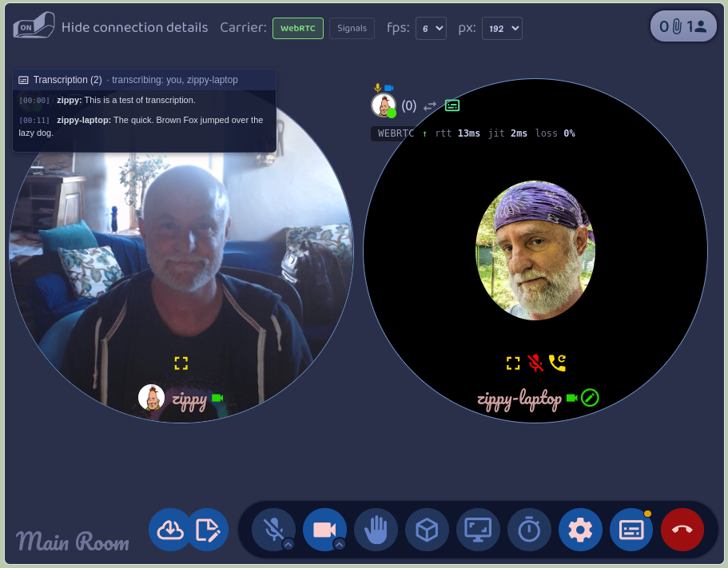Click the green edit pencil next to zippy-laptop
728x568 pixels.
click(x=590, y=398)
